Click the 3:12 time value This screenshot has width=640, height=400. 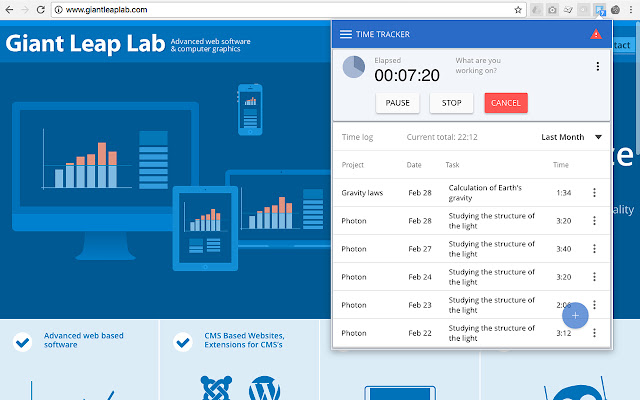564,333
